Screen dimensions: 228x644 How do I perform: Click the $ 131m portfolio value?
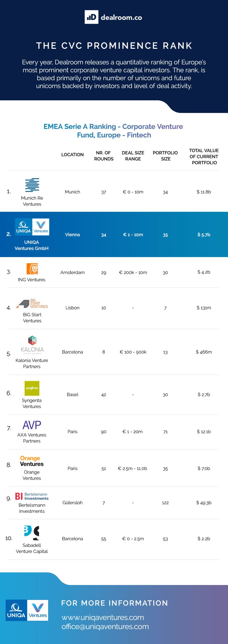[x=204, y=308]
